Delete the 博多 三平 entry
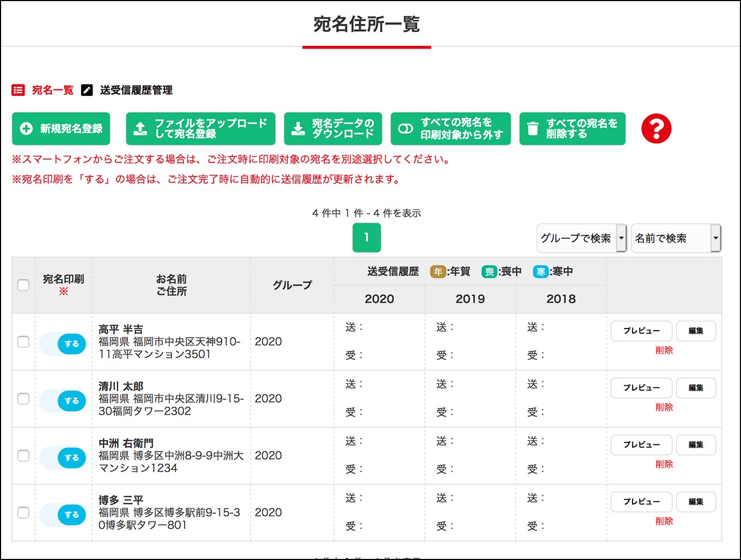 click(x=664, y=521)
